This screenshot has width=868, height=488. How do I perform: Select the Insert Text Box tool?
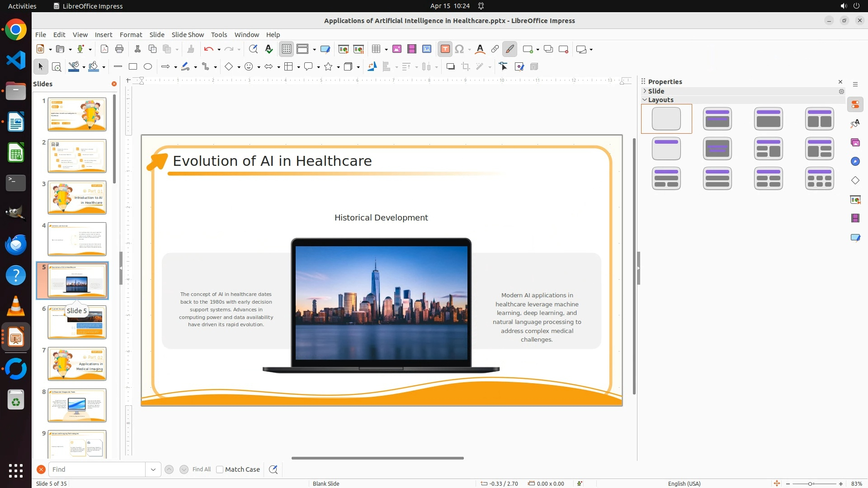coord(445,49)
